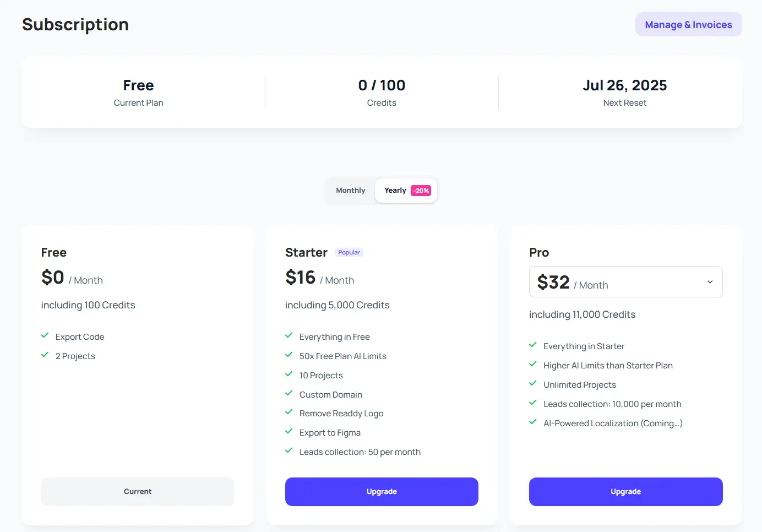Open Manage & Invoices

coord(688,25)
